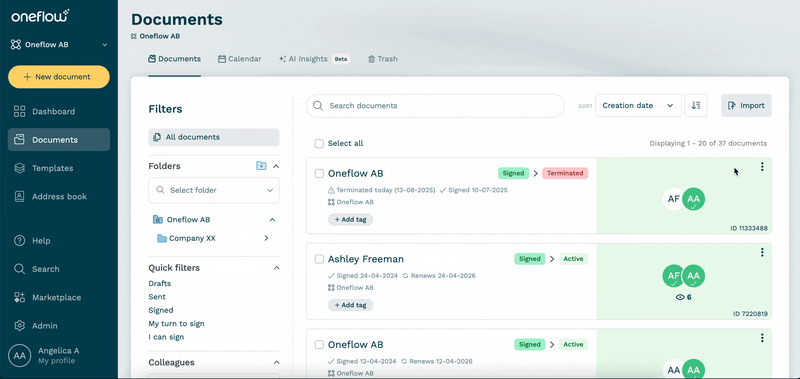Check the third document's Oneflow AB checkbox
The height and width of the screenshot is (379, 800).
(319, 345)
